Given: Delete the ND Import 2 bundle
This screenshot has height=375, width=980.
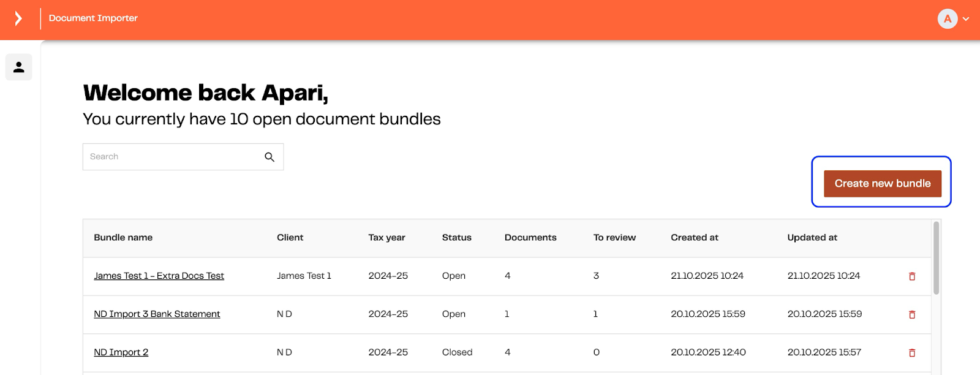Looking at the screenshot, I should coord(912,353).
